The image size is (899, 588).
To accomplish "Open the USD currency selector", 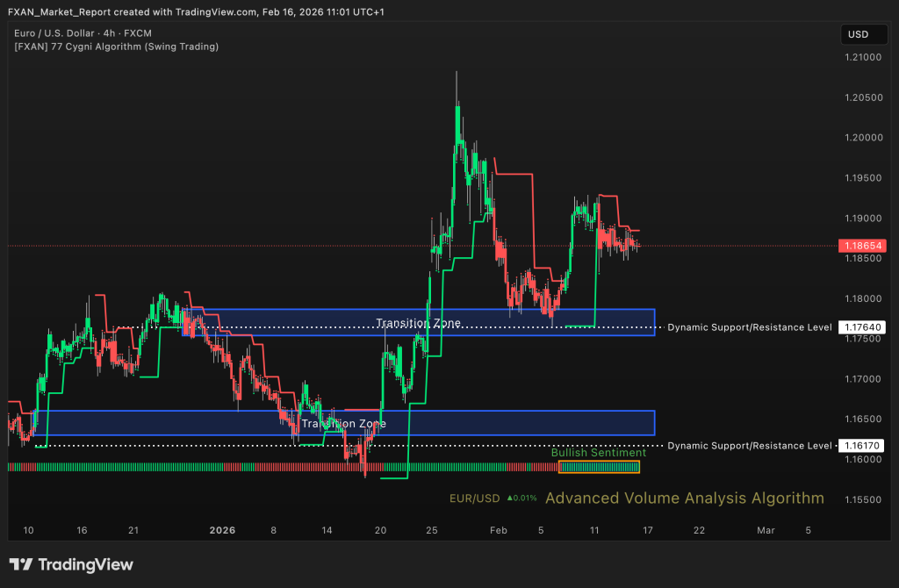I will [857, 35].
